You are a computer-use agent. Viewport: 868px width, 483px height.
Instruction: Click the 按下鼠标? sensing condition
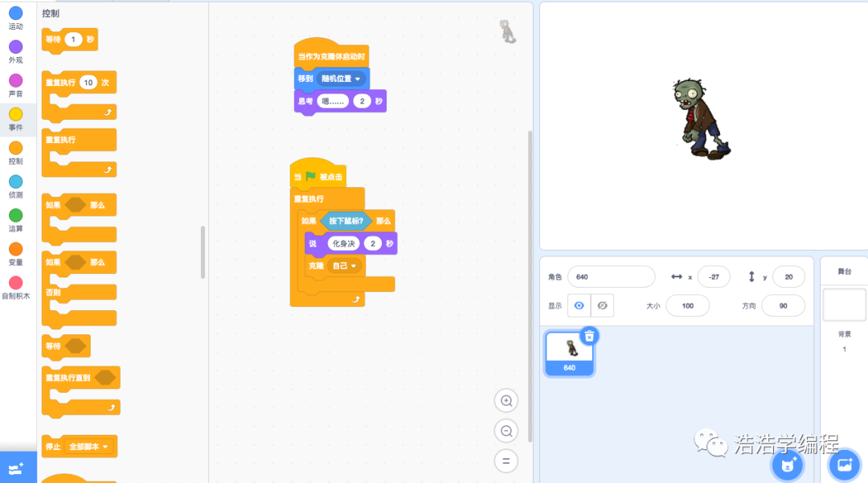(x=346, y=221)
